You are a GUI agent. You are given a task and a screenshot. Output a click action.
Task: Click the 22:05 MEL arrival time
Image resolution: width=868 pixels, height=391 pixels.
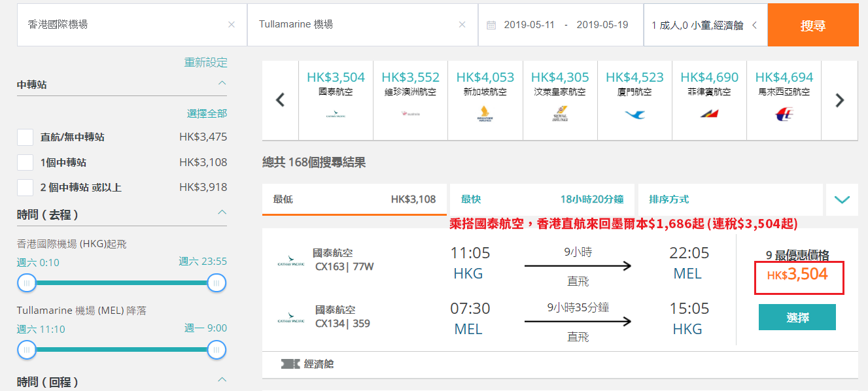[x=689, y=253]
